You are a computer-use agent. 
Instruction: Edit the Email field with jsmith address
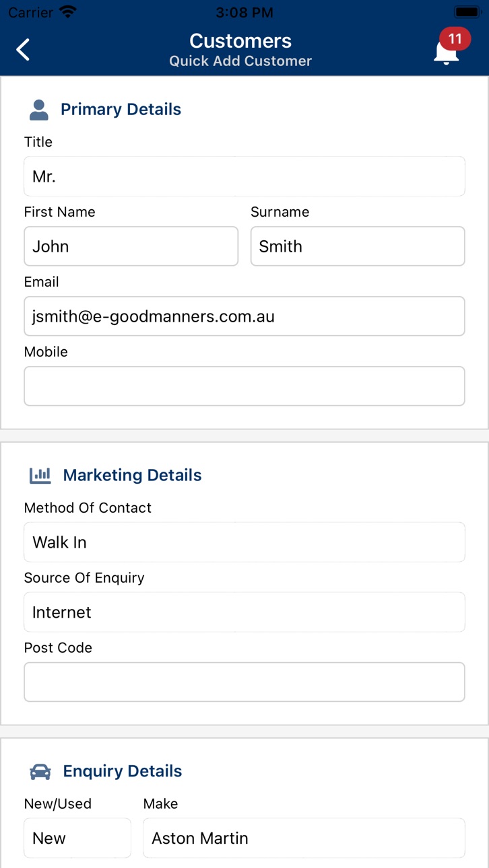244,316
